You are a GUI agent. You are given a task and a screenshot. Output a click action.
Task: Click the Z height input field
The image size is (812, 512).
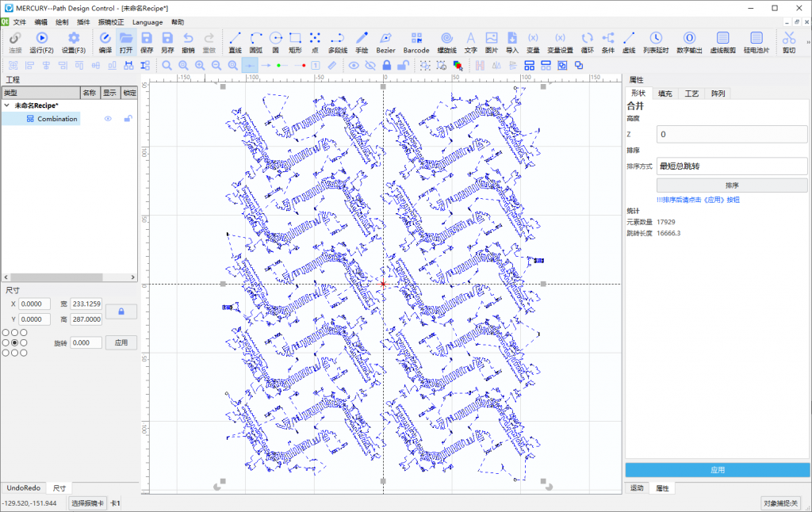(732, 134)
